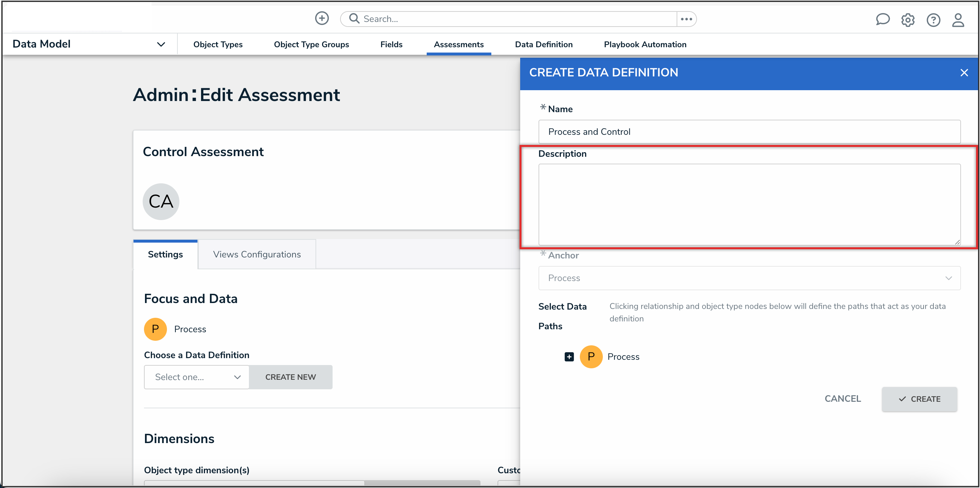Open the Object Types tab
The image size is (980, 488).
pyautogui.click(x=217, y=45)
